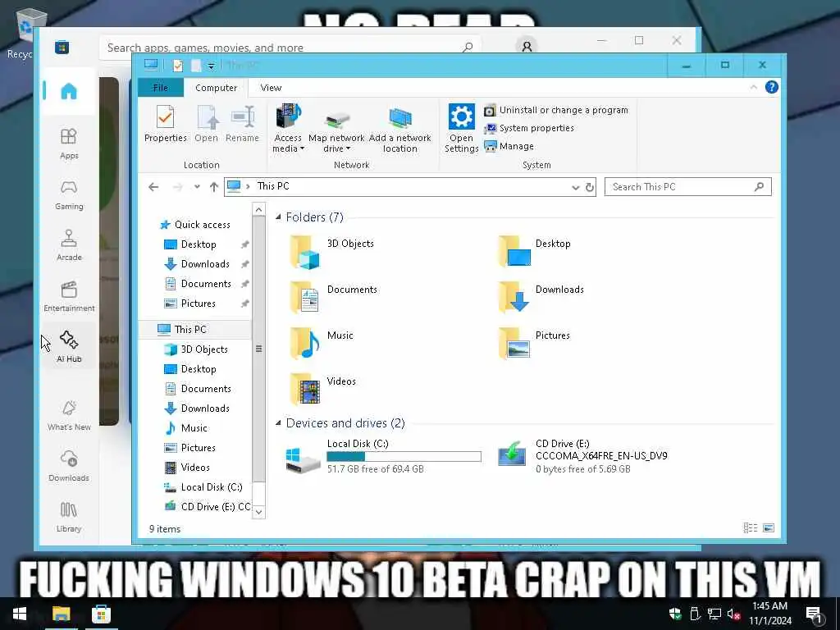Select This PC in navigation pane
This screenshot has height=630, width=840.
pyautogui.click(x=190, y=330)
